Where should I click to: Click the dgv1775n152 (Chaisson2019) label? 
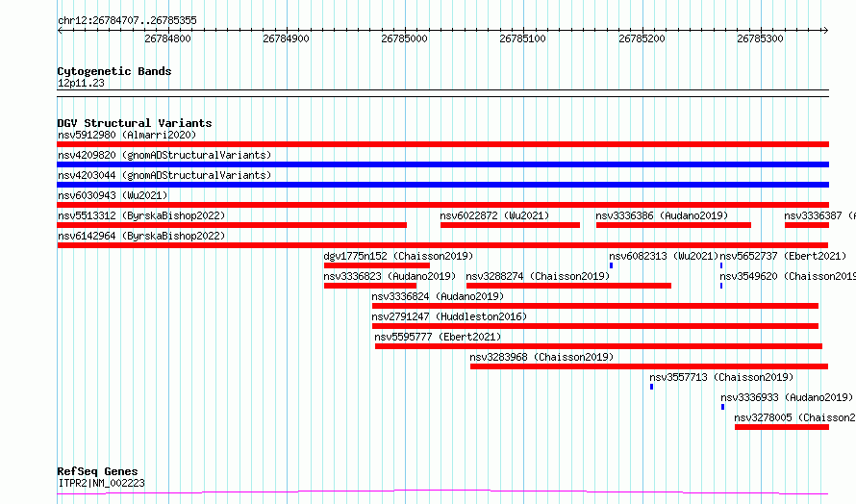398,256
